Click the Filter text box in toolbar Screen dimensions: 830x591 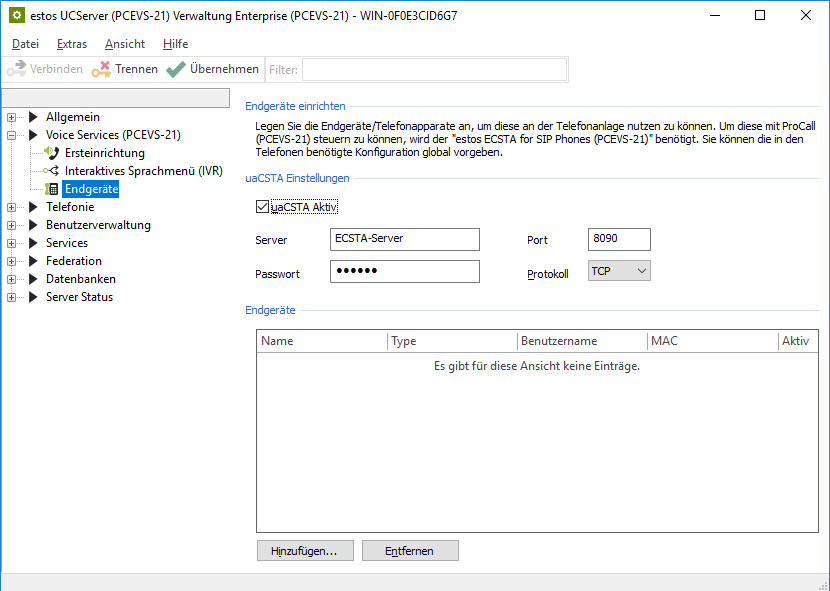pyautogui.click(x=434, y=69)
